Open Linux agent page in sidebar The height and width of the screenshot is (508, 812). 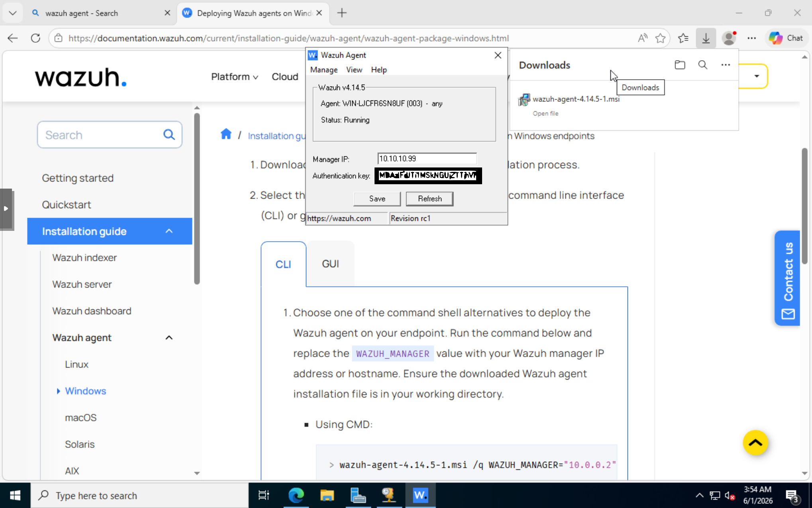[x=76, y=364]
